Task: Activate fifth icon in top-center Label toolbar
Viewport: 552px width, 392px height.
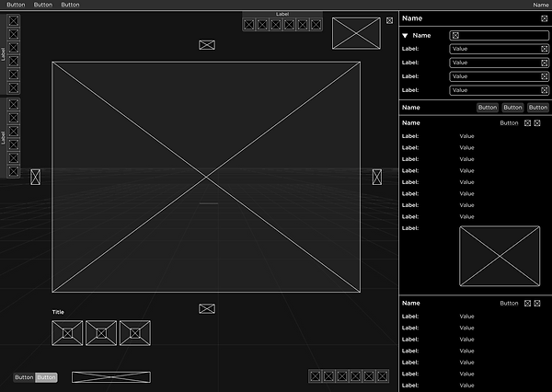Action: [303, 25]
